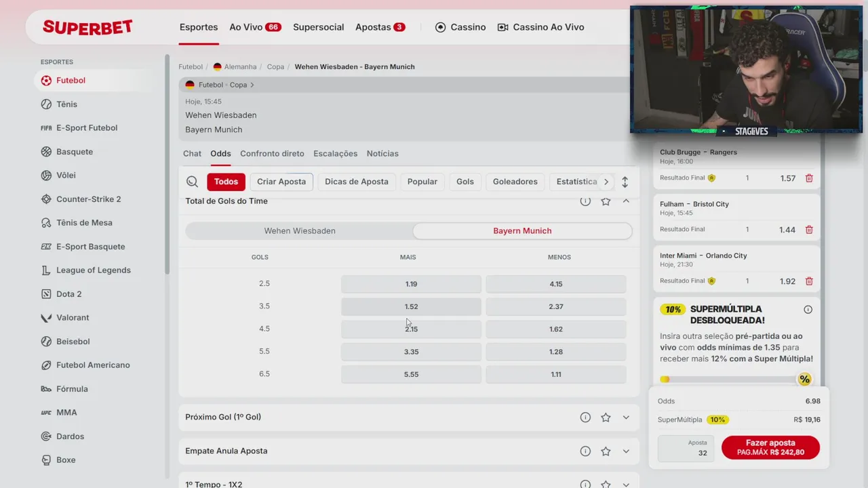The height and width of the screenshot is (488, 868).
Task: Select Mais 4.5 gols odd 2.15
Action: coord(411,329)
